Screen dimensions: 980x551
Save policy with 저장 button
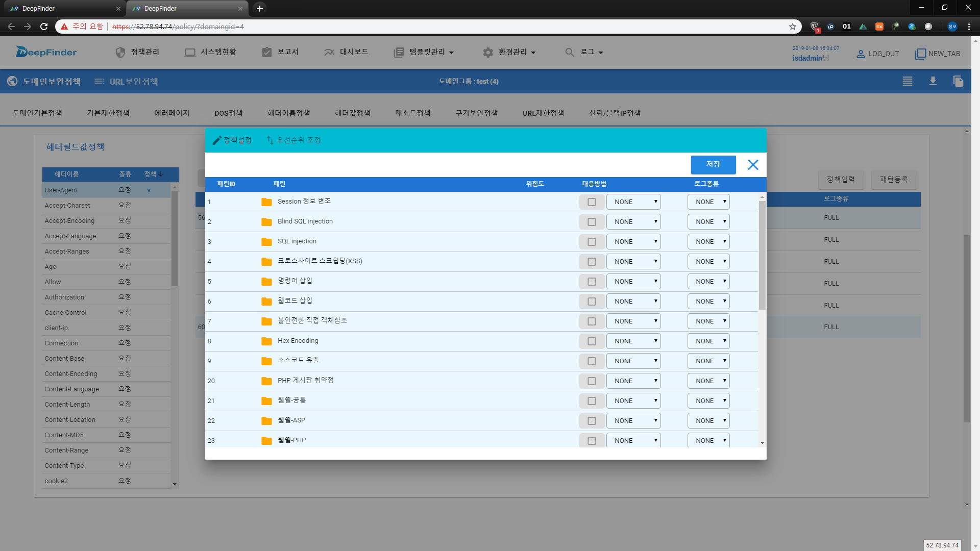coord(713,164)
